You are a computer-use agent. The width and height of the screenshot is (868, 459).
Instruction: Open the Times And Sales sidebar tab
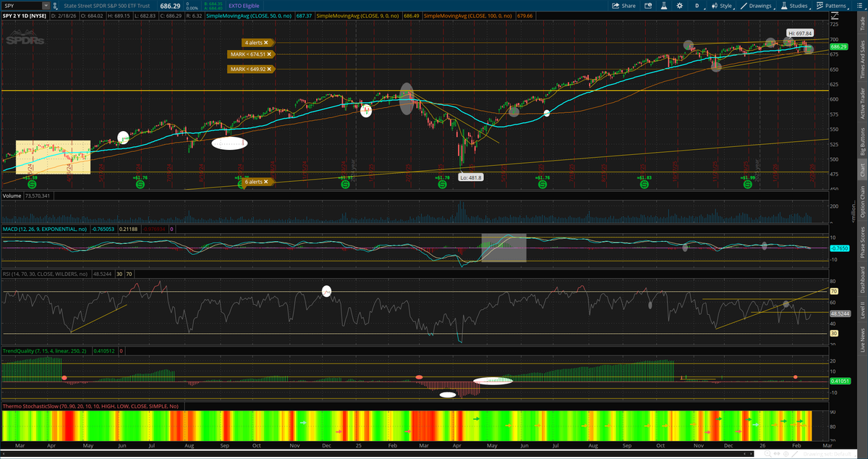click(x=861, y=60)
